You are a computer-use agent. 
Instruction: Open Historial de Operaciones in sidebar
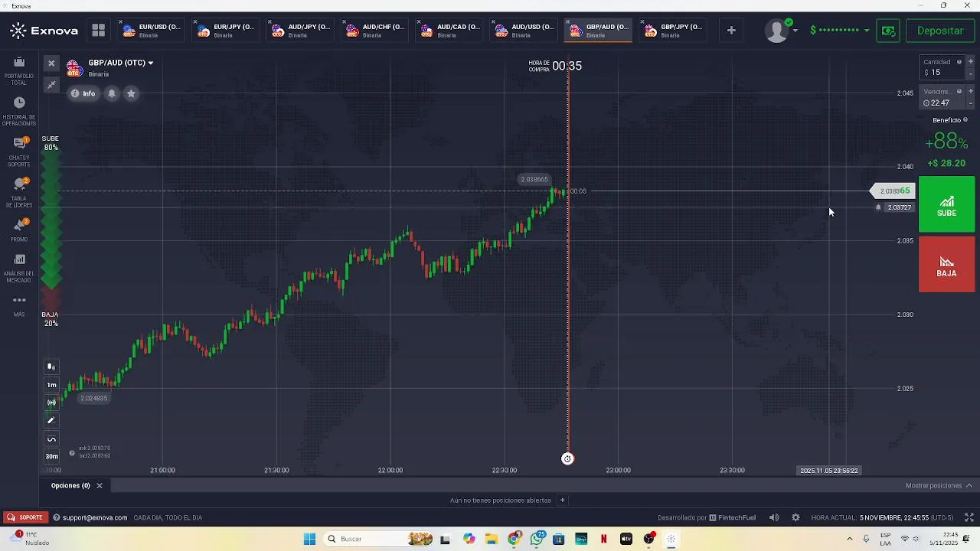pyautogui.click(x=19, y=111)
